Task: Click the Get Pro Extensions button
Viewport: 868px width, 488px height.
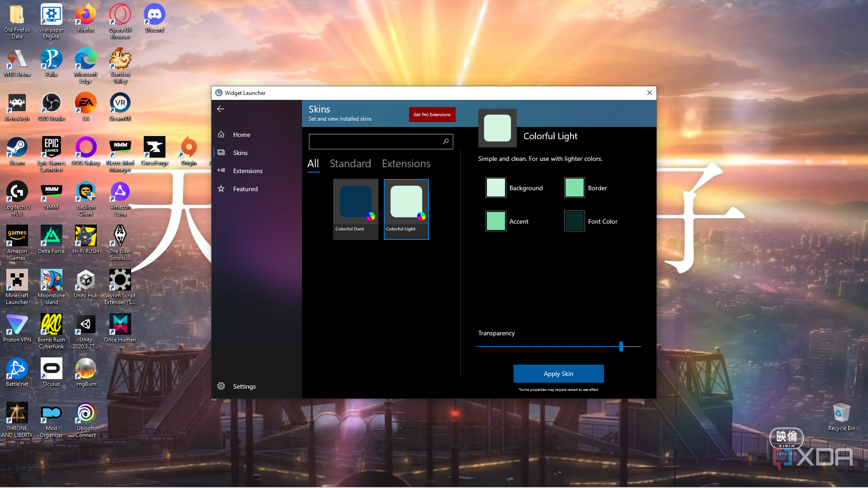Action: point(432,114)
